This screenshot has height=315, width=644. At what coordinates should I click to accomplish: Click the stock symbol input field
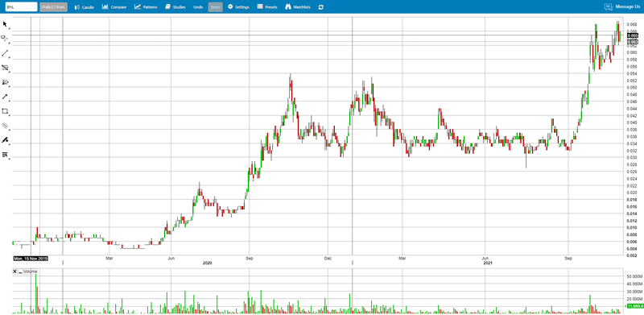pos(21,7)
